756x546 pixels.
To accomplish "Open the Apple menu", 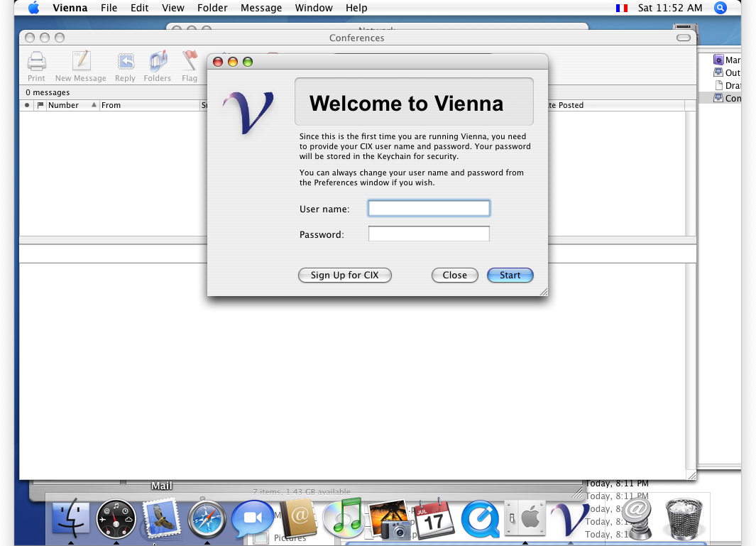I will click(33, 8).
